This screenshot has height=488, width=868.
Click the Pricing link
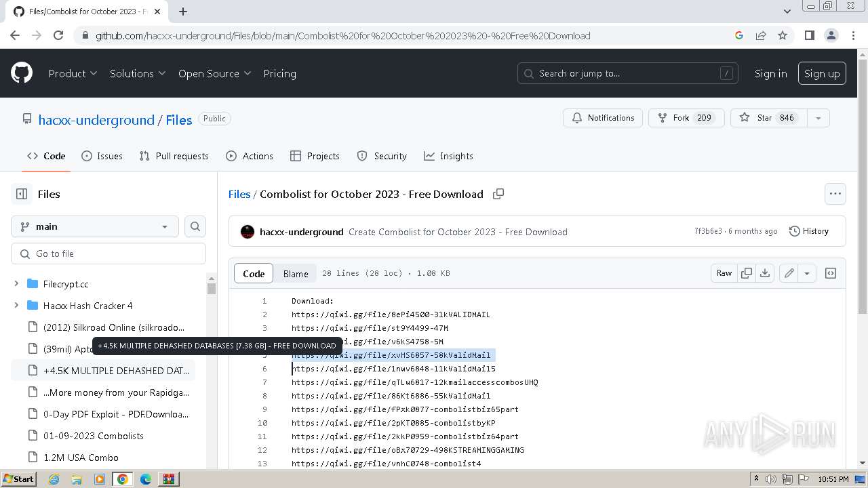pos(279,73)
